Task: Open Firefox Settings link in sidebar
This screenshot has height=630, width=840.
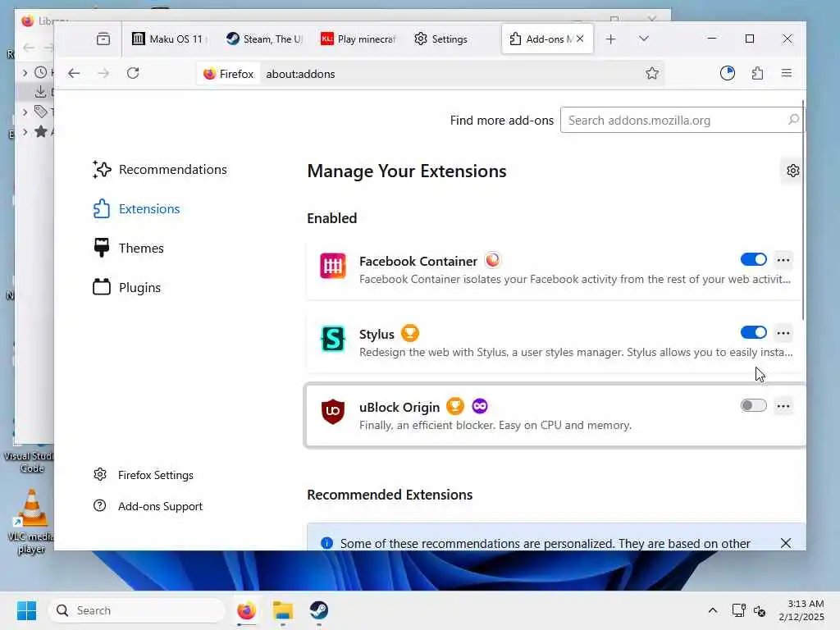Action: click(143, 475)
